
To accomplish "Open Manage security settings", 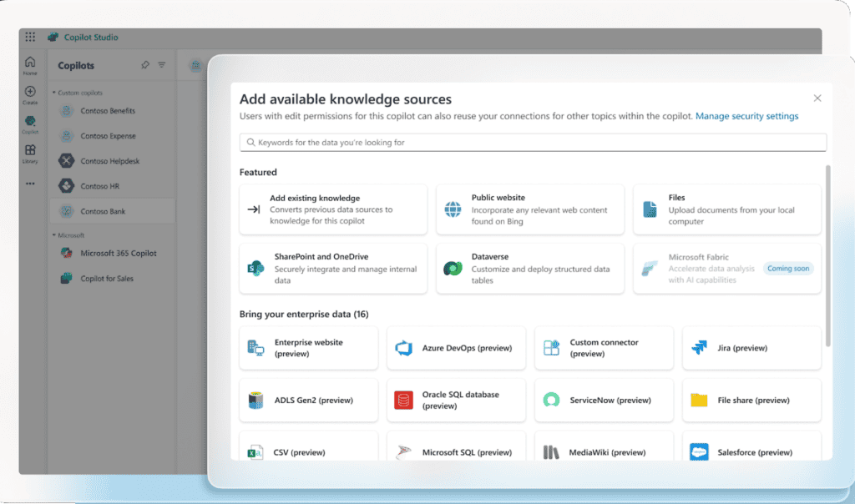I will click(x=746, y=116).
